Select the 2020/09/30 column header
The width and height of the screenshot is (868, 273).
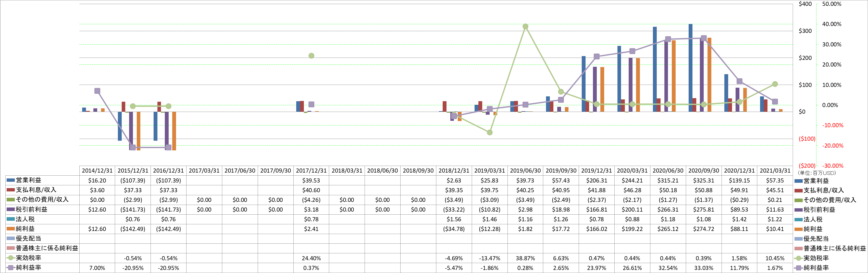coord(704,171)
